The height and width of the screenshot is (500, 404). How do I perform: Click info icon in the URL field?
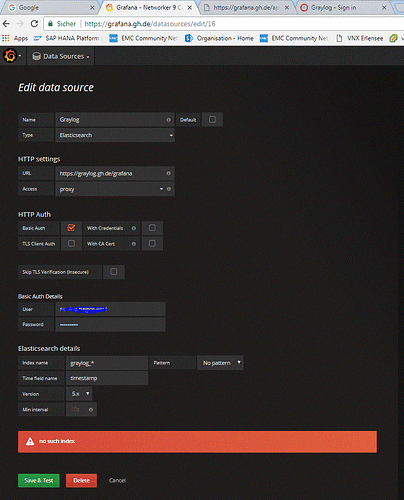[x=169, y=173]
